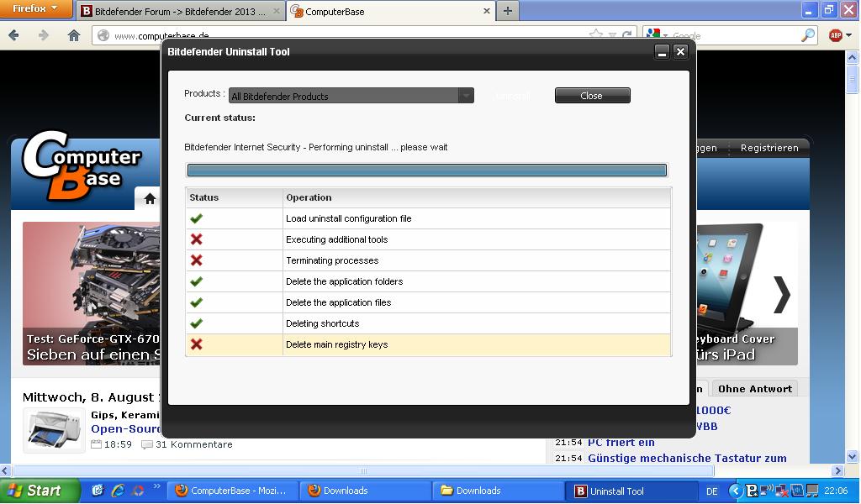Close the ComputerBase tab
The width and height of the screenshot is (861, 504).
487,11
